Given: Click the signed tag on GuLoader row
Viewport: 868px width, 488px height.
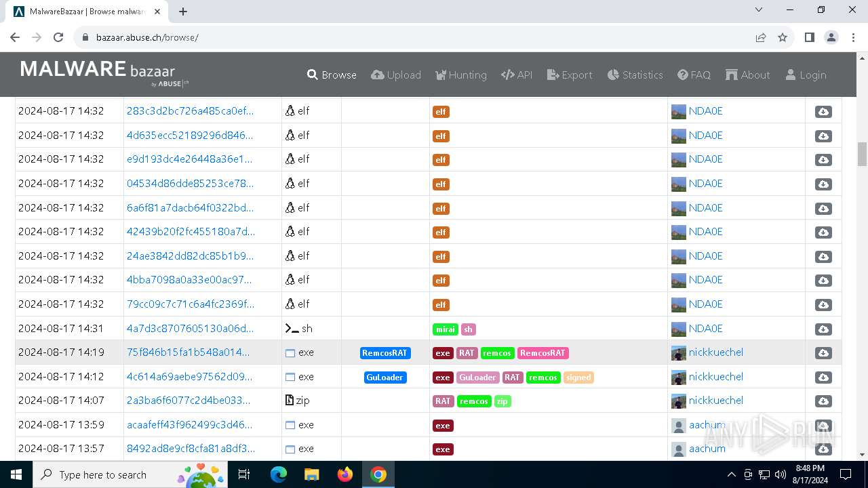Looking at the screenshot, I should pyautogui.click(x=578, y=378).
